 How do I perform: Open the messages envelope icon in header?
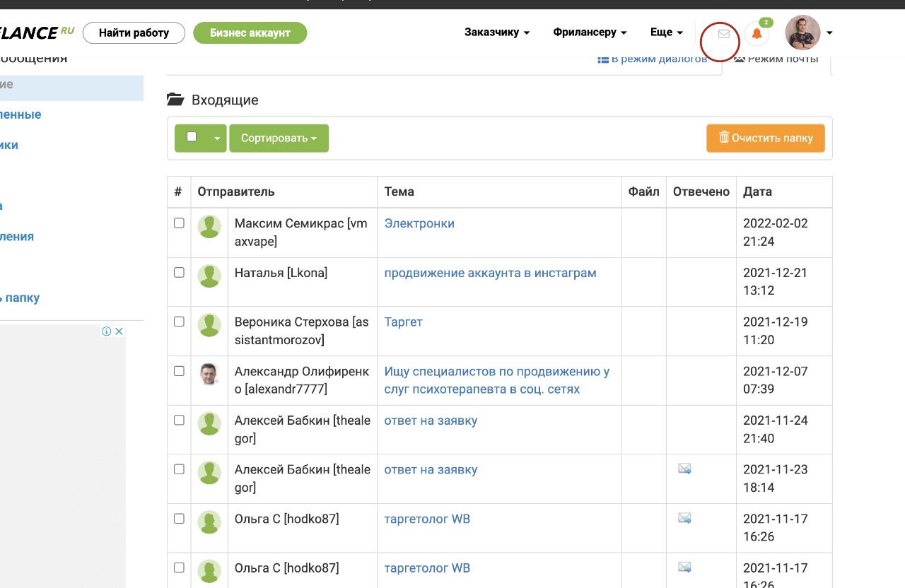[x=723, y=33]
